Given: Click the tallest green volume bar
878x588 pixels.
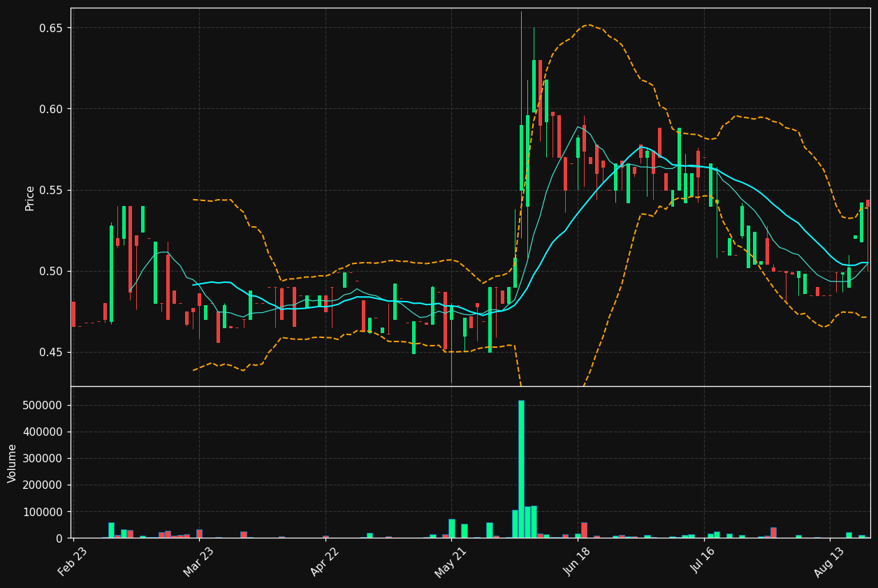Looking at the screenshot, I should coord(521,469).
